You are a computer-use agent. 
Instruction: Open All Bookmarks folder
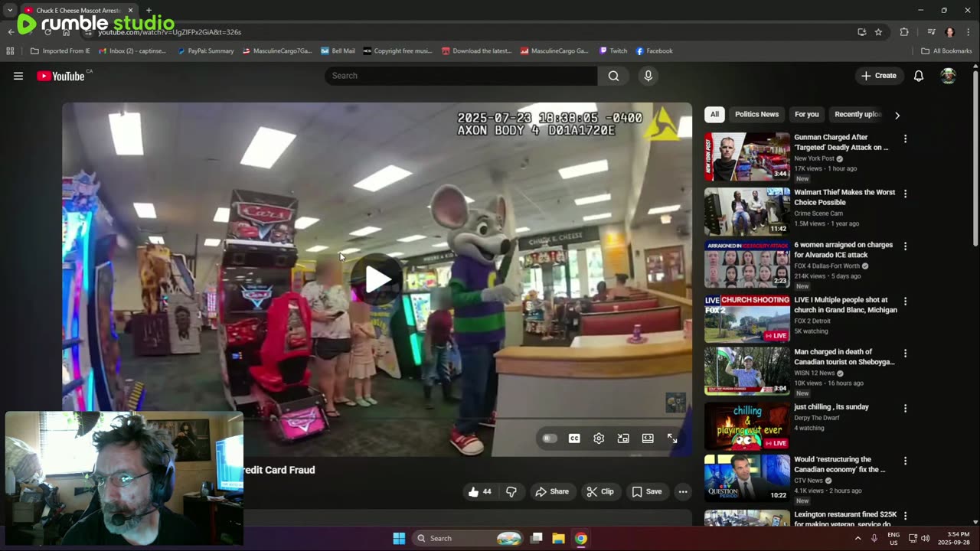946,51
